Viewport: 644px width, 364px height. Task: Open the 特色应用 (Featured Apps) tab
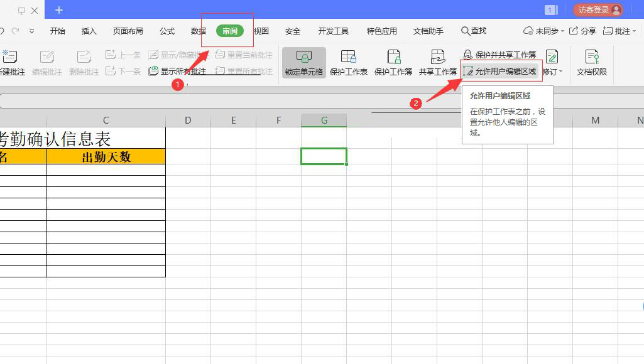[x=381, y=31]
